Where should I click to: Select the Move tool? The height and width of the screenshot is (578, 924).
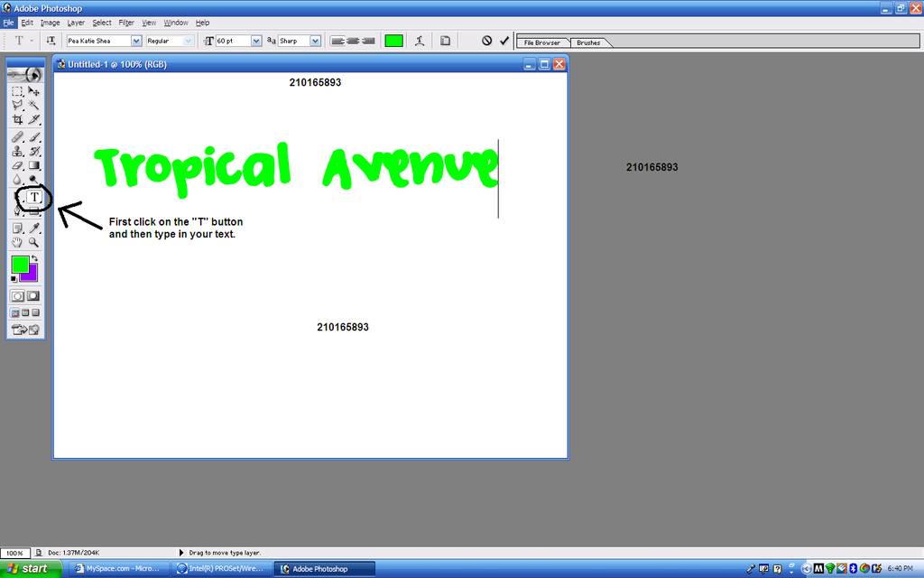click(33, 91)
